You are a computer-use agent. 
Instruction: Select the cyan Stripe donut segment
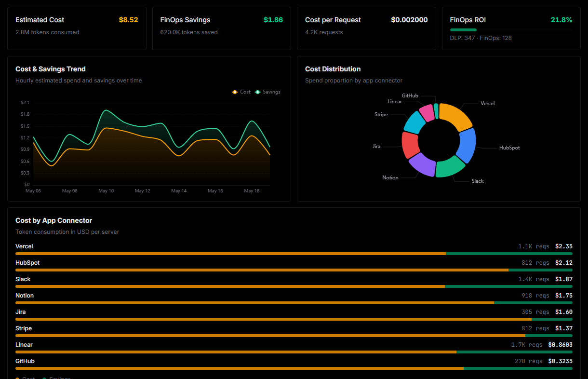(414, 122)
